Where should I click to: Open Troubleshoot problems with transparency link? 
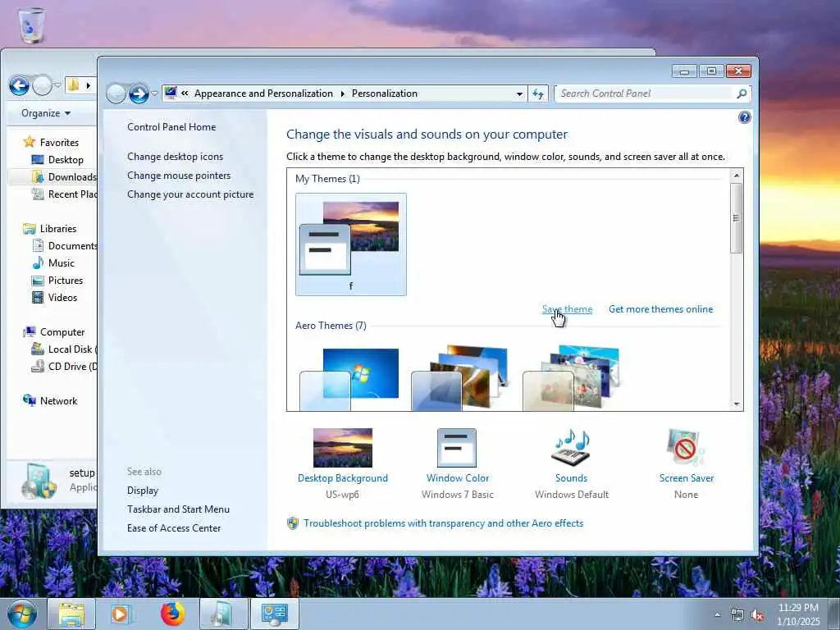click(443, 523)
